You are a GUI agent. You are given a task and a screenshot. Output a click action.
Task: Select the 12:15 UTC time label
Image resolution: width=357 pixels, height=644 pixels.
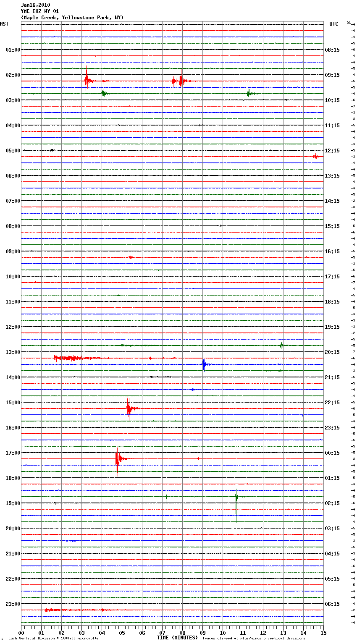[x=332, y=151]
